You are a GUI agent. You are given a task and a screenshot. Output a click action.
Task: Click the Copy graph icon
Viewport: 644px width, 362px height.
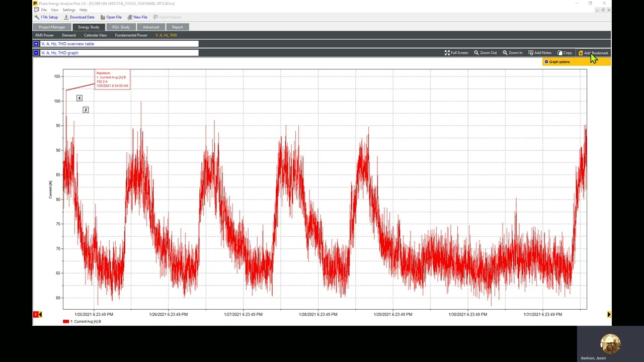[560, 53]
